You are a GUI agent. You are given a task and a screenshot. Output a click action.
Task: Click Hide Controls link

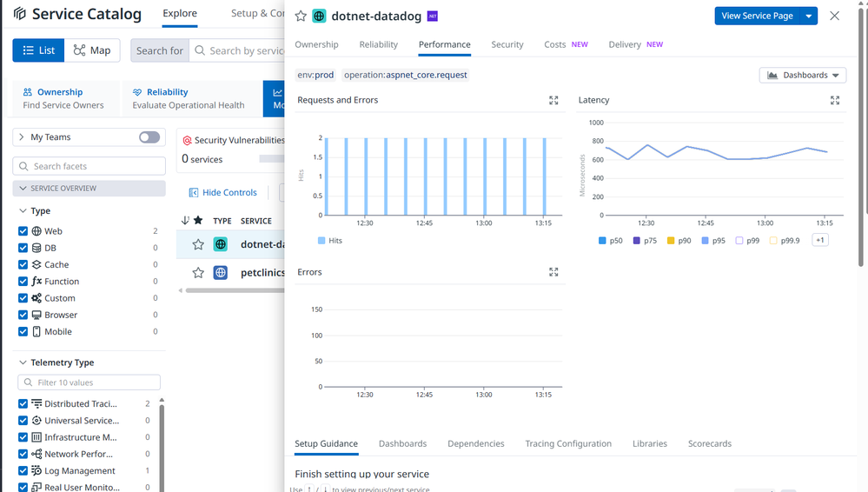223,192
